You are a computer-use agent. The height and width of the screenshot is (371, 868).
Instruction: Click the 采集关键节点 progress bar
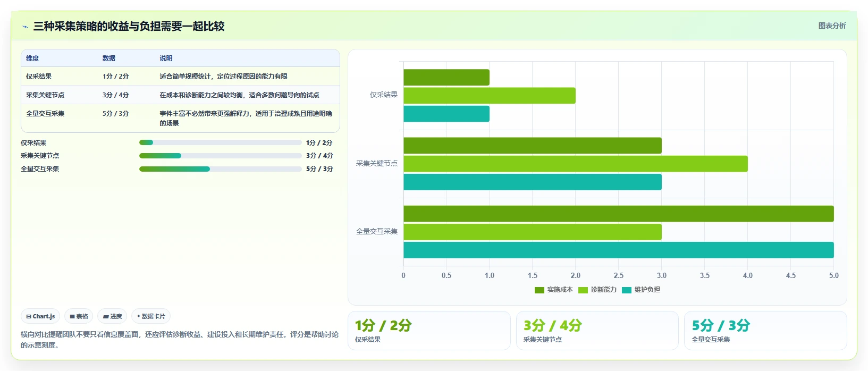point(221,156)
